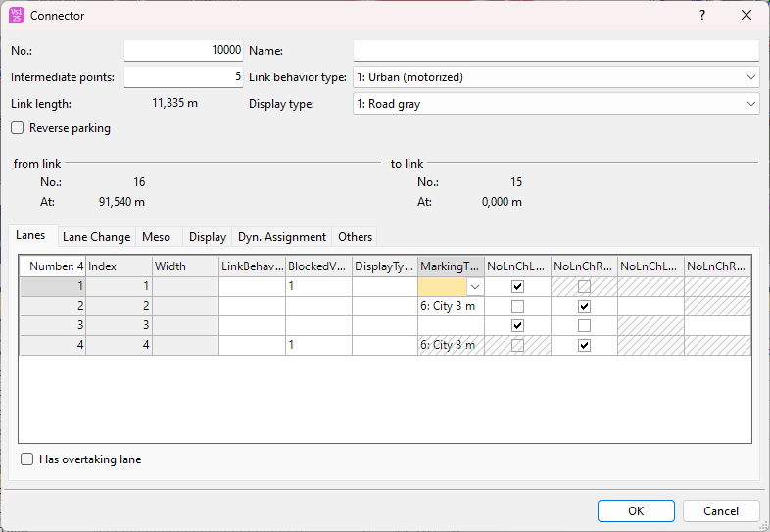Open the Meso tab
770x532 pixels.
click(156, 237)
